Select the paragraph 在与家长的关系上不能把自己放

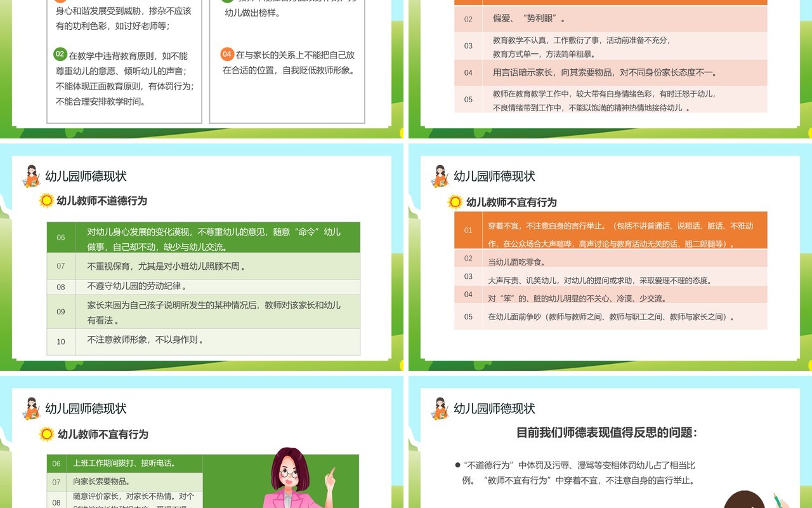click(289, 62)
